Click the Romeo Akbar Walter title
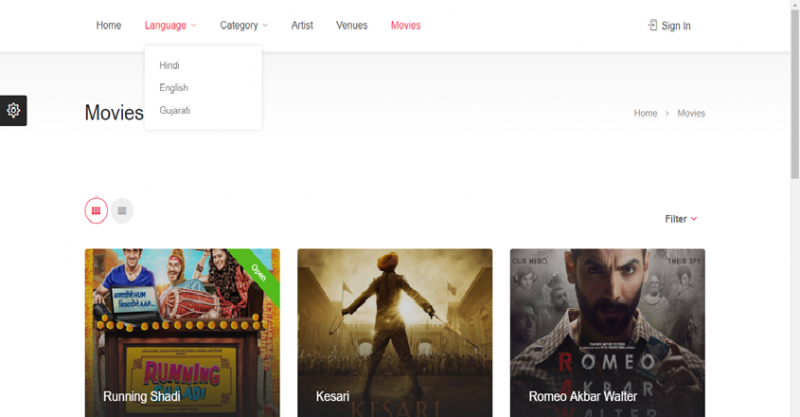 click(x=583, y=397)
